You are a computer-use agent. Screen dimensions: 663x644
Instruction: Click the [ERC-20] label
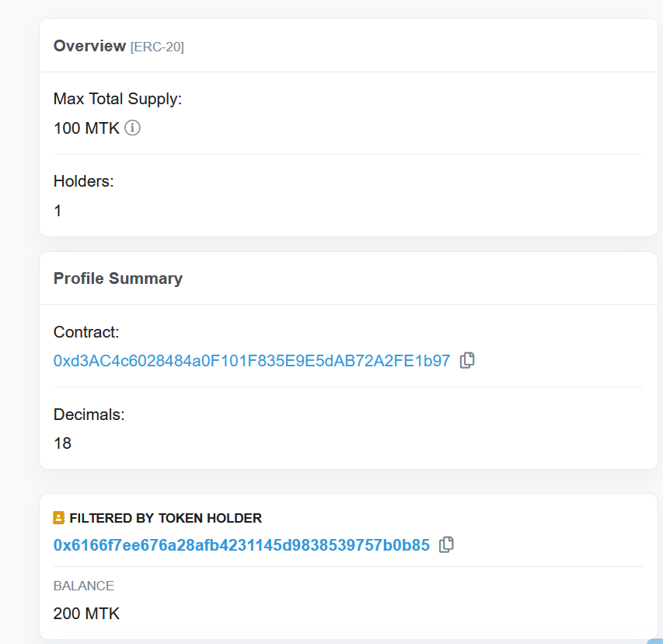coord(157,47)
